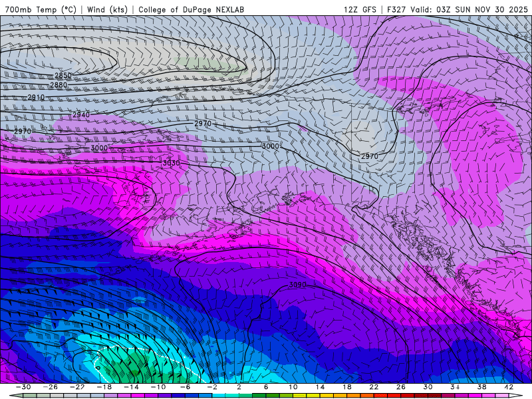
Task: Click the 3090 height contour label
Action: (x=297, y=285)
